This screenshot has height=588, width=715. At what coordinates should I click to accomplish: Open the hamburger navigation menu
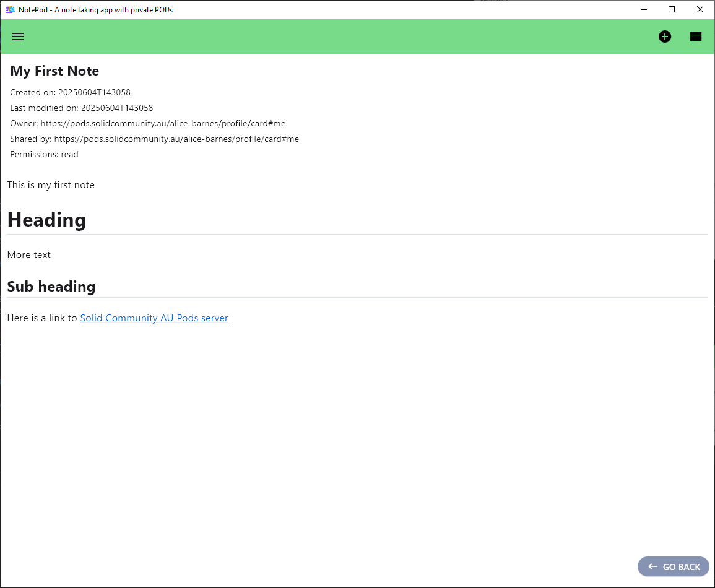pos(18,37)
